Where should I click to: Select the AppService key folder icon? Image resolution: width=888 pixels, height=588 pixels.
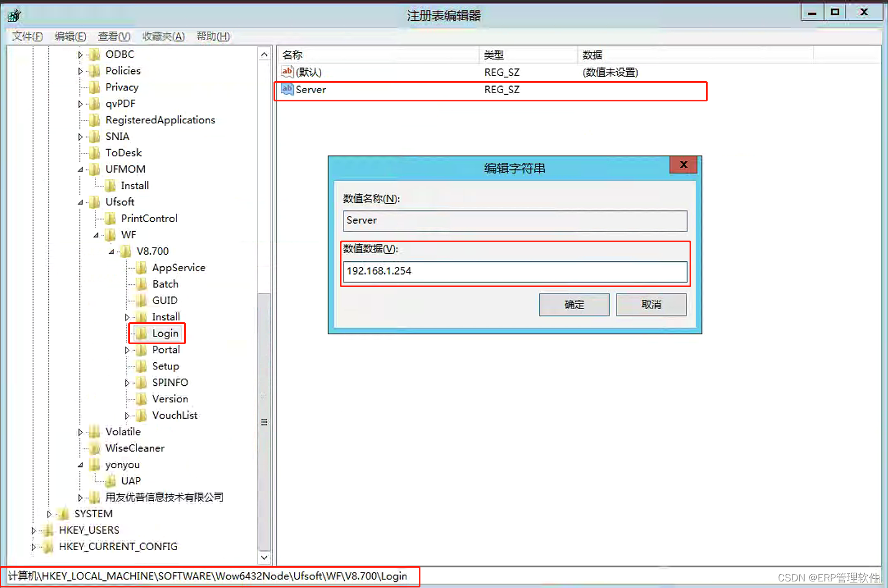142,267
